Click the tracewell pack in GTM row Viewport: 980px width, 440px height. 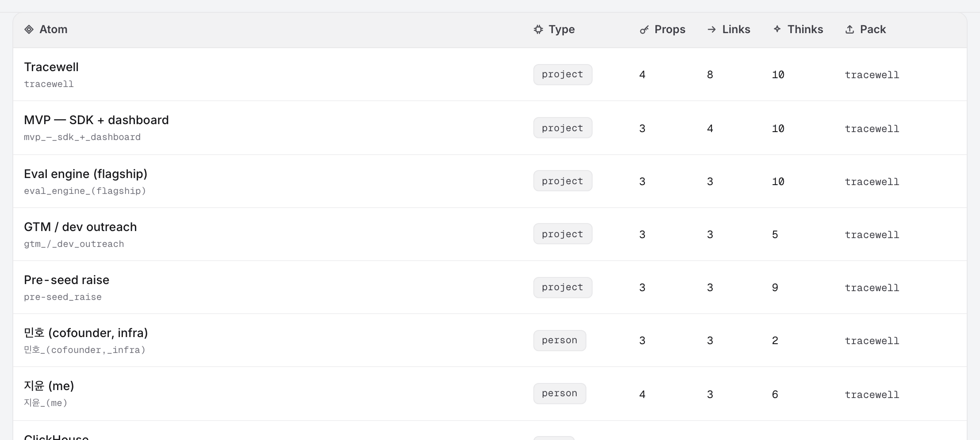coord(872,235)
